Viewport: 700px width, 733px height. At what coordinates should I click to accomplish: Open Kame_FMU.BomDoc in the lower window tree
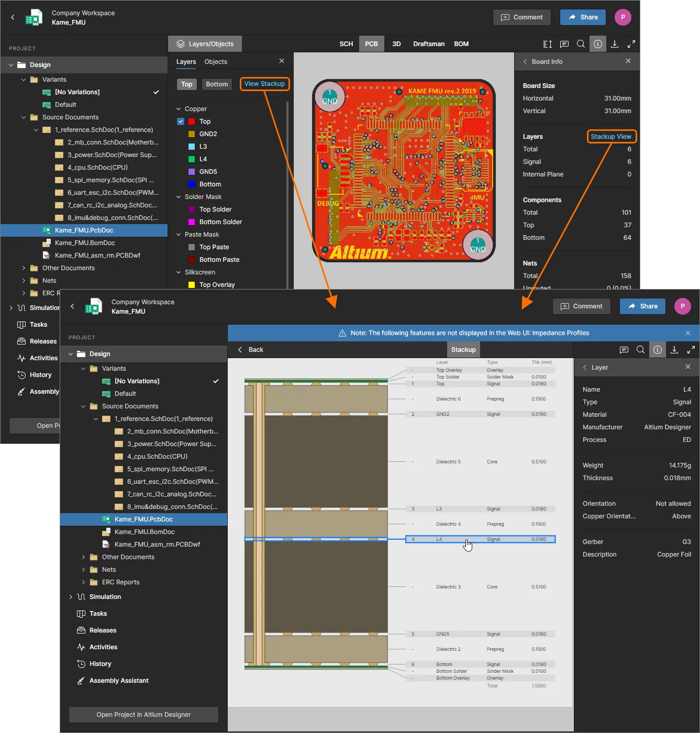tap(145, 532)
